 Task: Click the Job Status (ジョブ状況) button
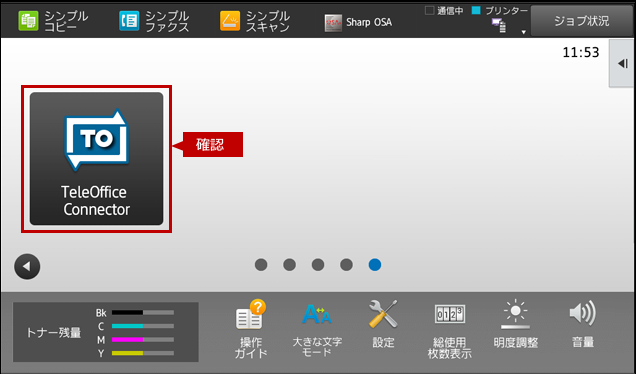click(582, 21)
